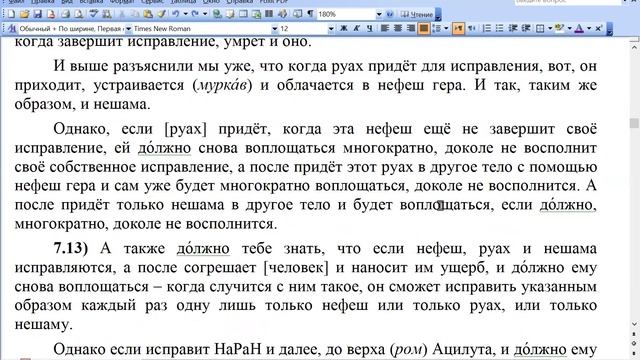Toggle superscript formatting
640x360 pixels.
click(598, 29)
